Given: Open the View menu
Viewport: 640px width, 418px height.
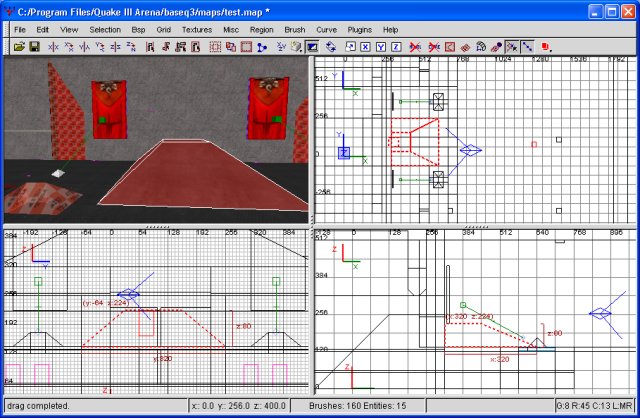Looking at the screenshot, I should 69,30.
